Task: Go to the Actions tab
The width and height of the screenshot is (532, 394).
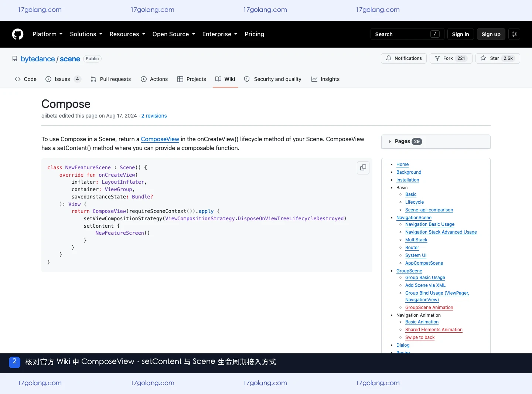Action: tap(154, 79)
